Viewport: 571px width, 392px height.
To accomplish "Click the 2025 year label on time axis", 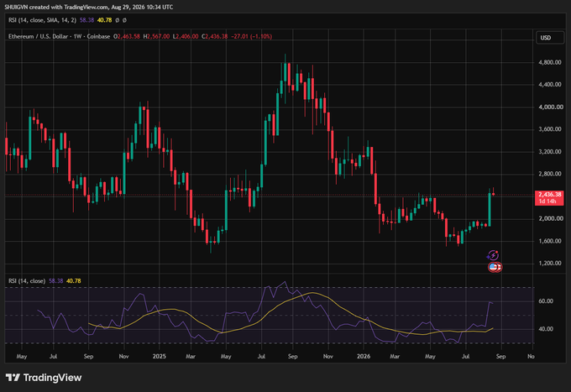I will click(160, 357).
